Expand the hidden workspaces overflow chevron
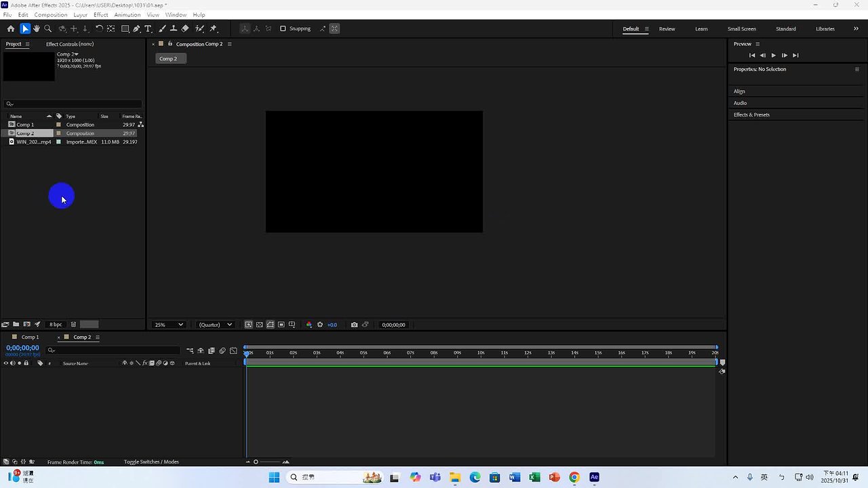This screenshot has width=868, height=488. click(x=856, y=28)
